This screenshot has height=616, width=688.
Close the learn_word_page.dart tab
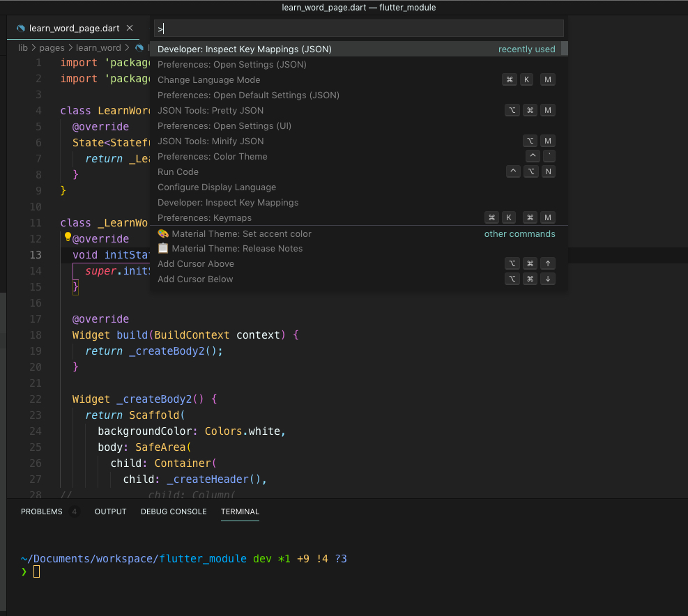coord(129,29)
